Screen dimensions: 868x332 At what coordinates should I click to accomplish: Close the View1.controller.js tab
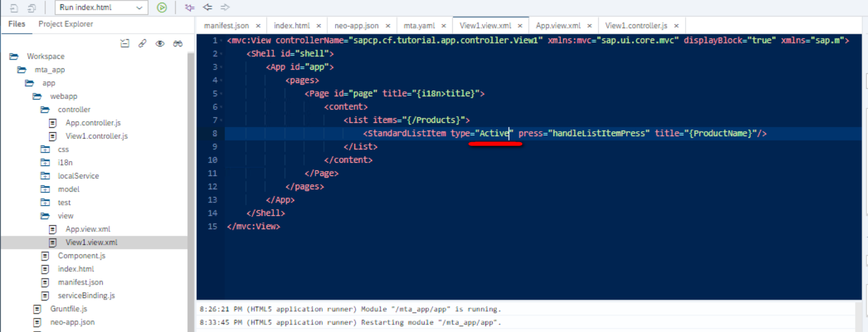point(677,26)
